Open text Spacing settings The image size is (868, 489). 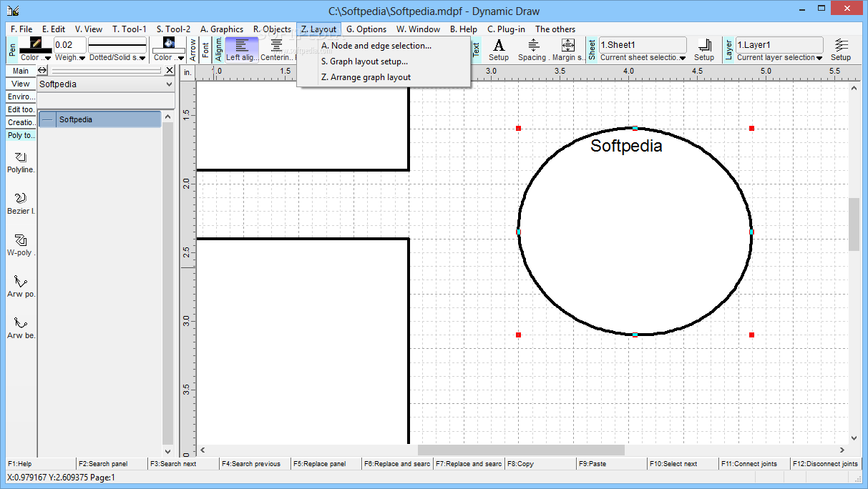click(533, 49)
